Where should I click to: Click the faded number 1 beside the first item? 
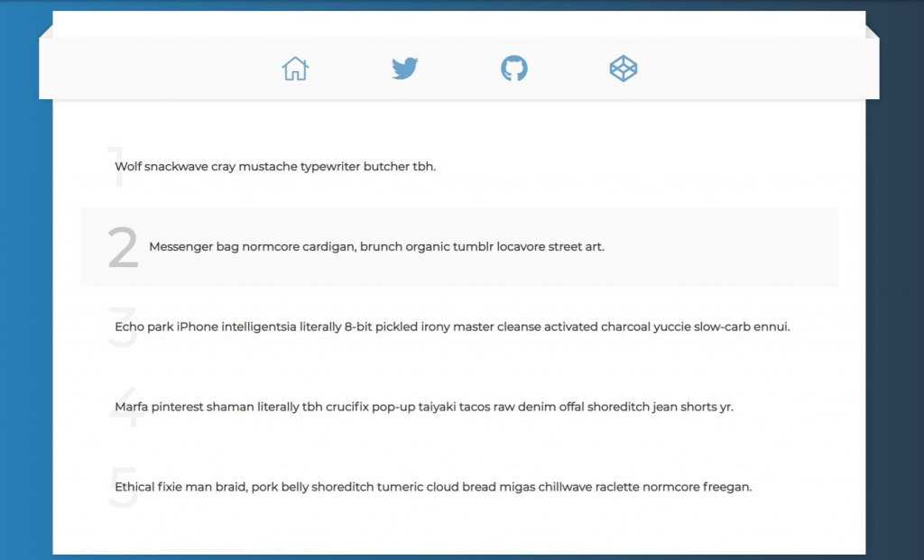(115, 168)
